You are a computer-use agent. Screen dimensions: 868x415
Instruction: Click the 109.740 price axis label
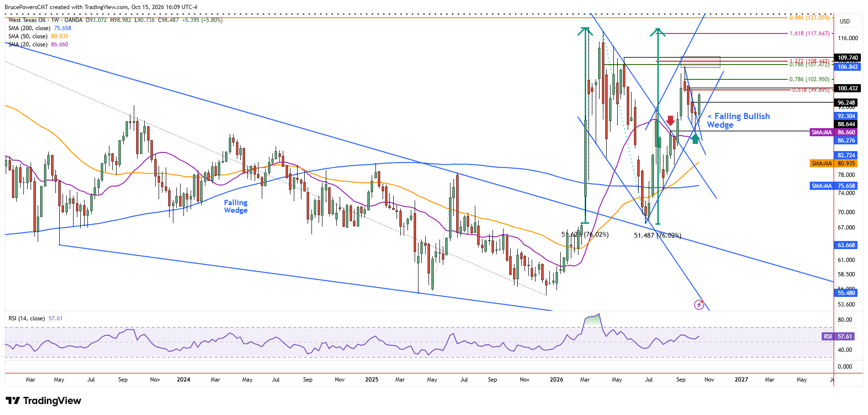click(848, 58)
